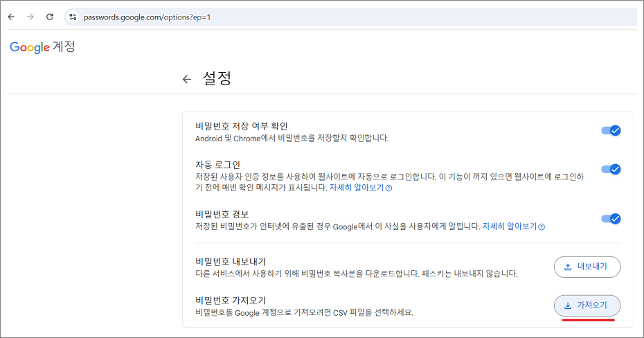Click the CSV 파일을 선택하세요 description
644x338 pixels.
pos(304,312)
